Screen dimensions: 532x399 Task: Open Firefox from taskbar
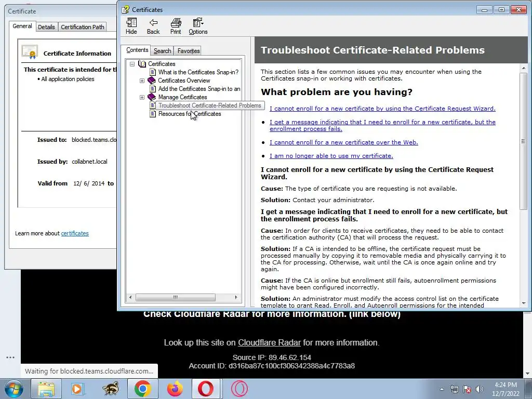pos(175,389)
